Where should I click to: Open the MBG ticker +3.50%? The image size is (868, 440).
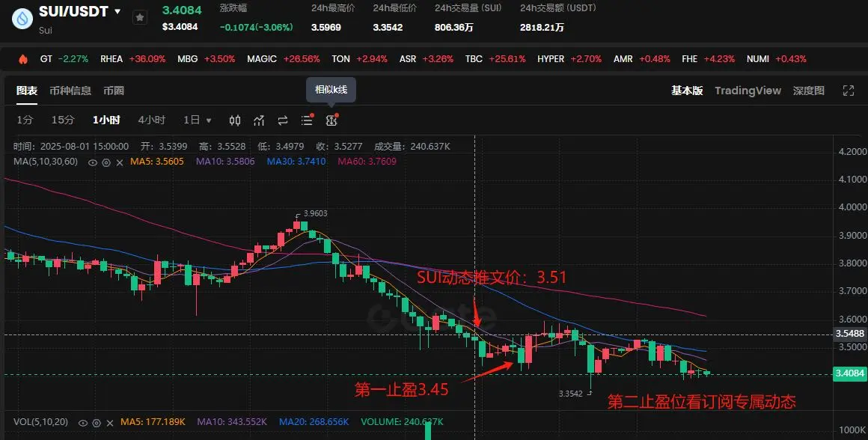pyautogui.click(x=207, y=58)
